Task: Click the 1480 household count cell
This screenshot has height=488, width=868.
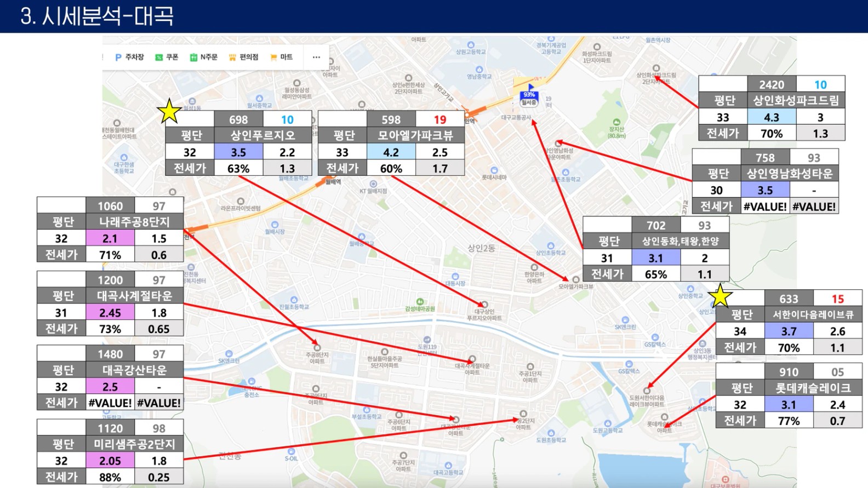Action: 110,354
